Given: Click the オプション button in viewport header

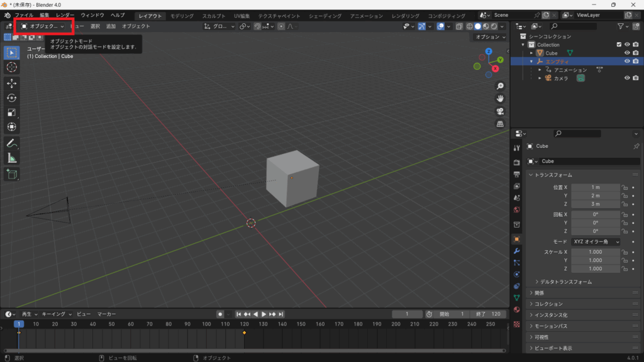Looking at the screenshot, I should pos(491,37).
